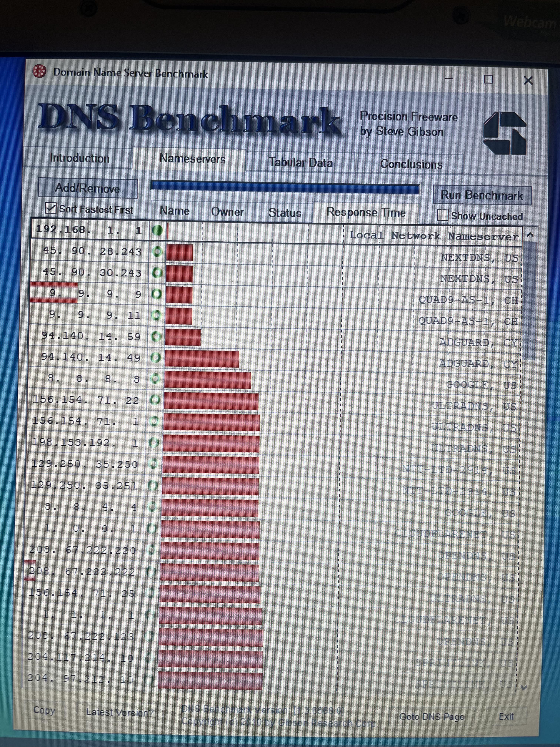Open the Tabular Data tab
This screenshot has width=560, height=747.
point(300,162)
